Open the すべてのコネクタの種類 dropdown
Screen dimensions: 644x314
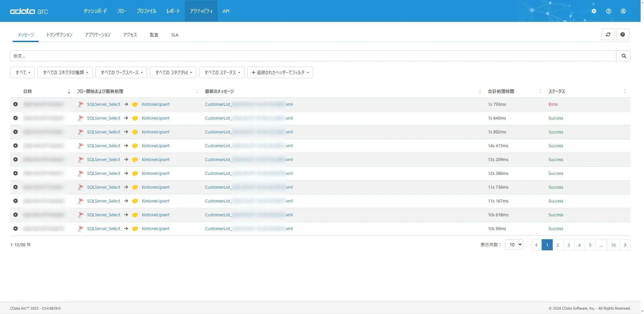pyautogui.click(x=65, y=72)
